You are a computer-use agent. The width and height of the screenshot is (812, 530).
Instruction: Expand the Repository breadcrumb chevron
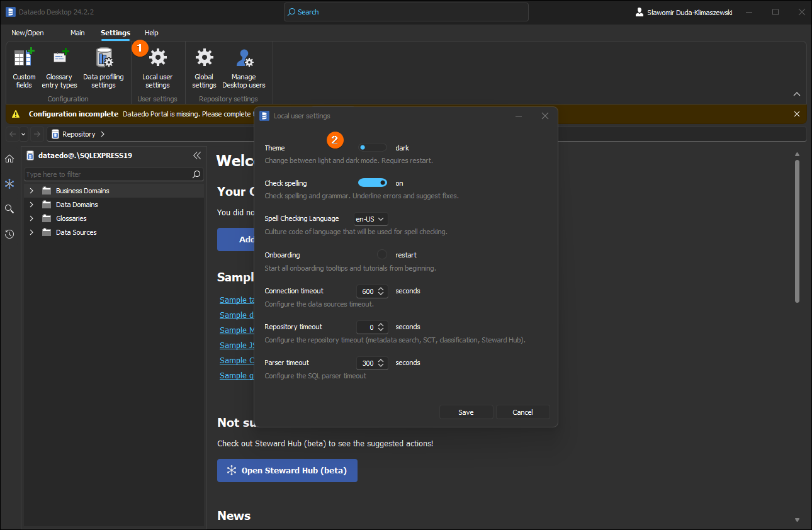103,134
